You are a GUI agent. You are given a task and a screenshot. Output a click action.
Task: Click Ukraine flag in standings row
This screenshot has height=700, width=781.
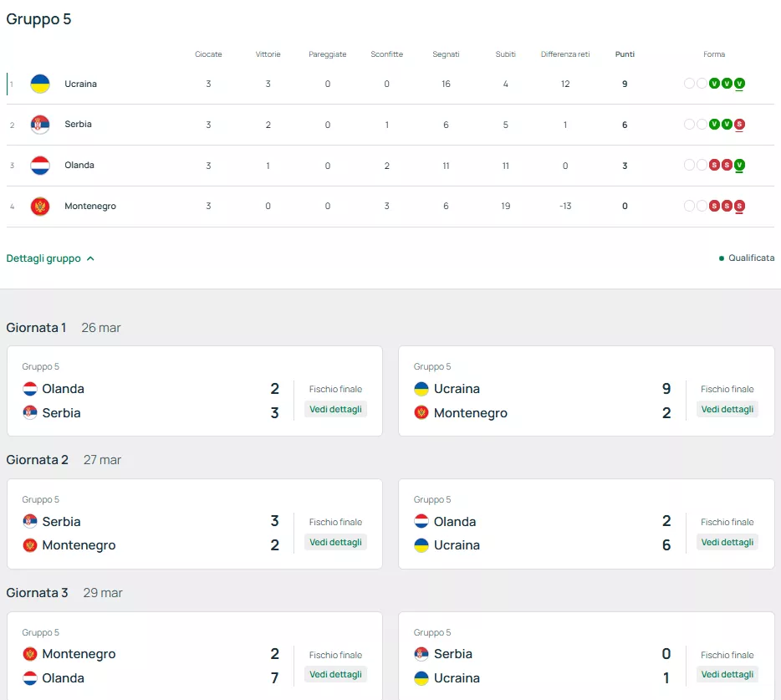[40, 84]
